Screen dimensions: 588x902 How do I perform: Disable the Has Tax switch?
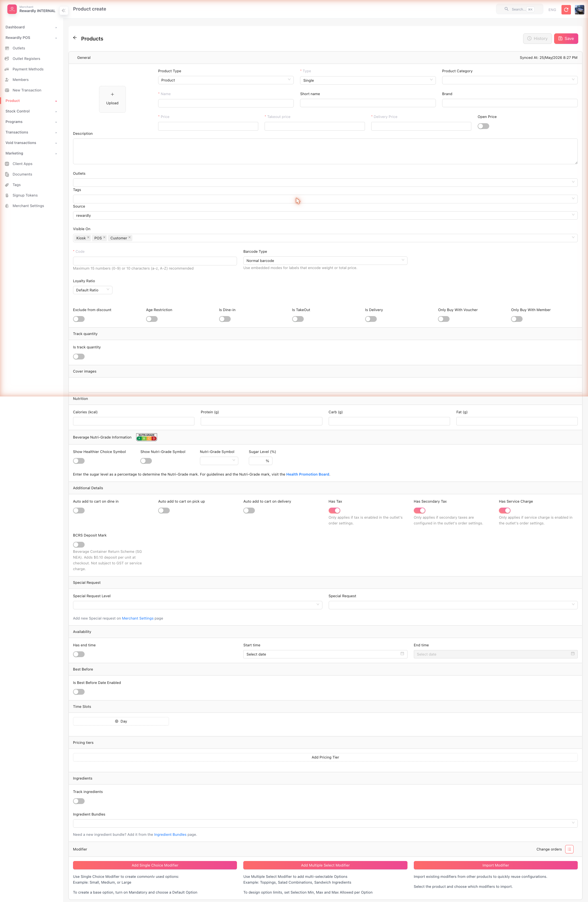pyautogui.click(x=334, y=511)
